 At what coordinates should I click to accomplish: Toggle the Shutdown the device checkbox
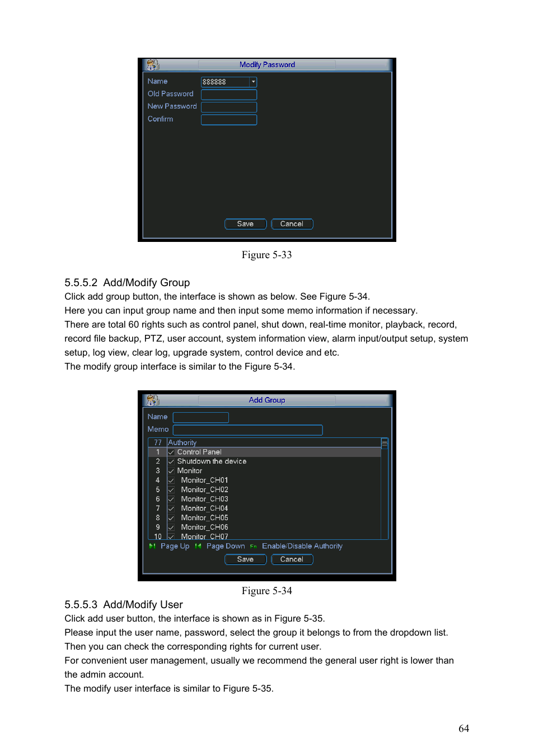click(171, 461)
